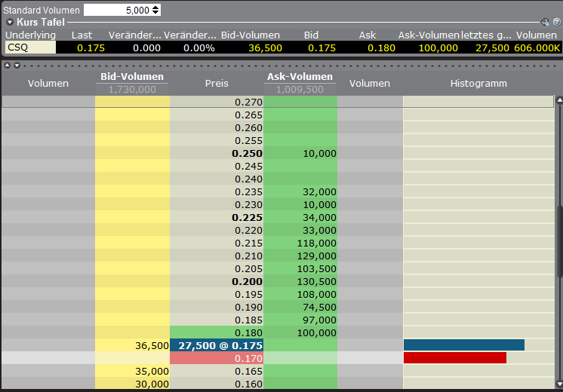The image size is (563, 392).
Task: Click the red histogram bar
Action: tap(454, 358)
